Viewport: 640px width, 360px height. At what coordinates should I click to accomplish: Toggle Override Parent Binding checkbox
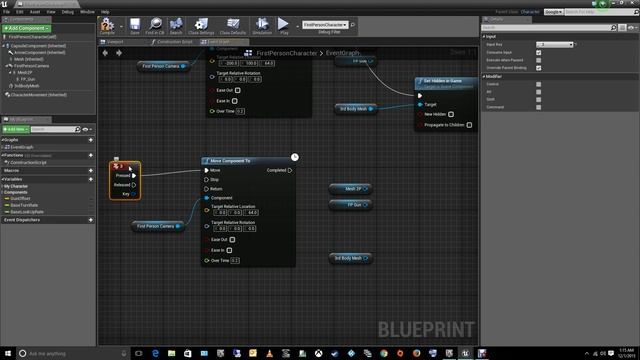539,68
